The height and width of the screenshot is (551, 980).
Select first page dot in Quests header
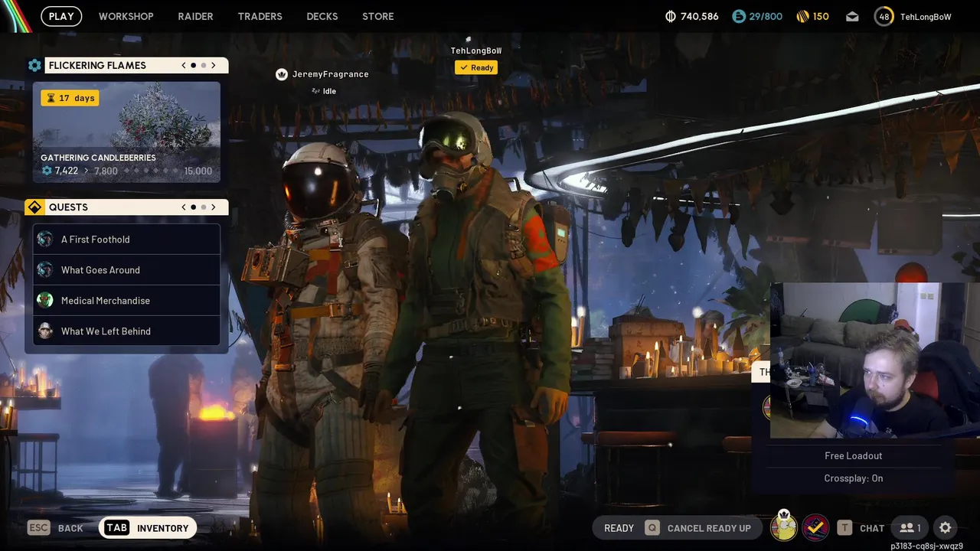pos(194,207)
